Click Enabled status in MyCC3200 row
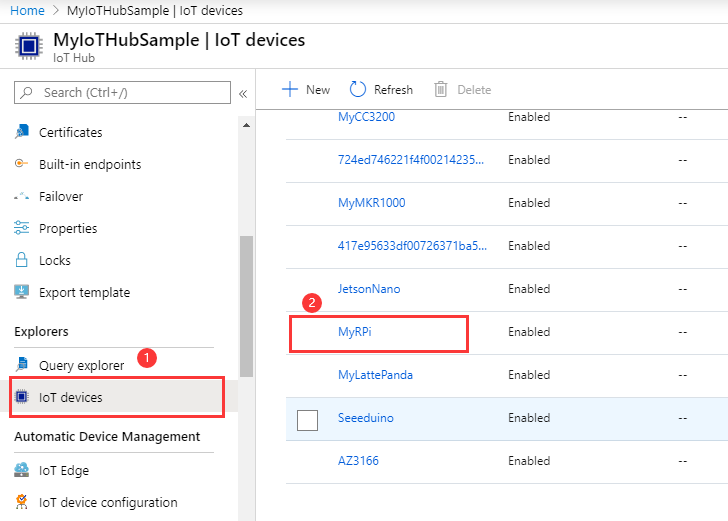728x521 pixels. [x=529, y=117]
